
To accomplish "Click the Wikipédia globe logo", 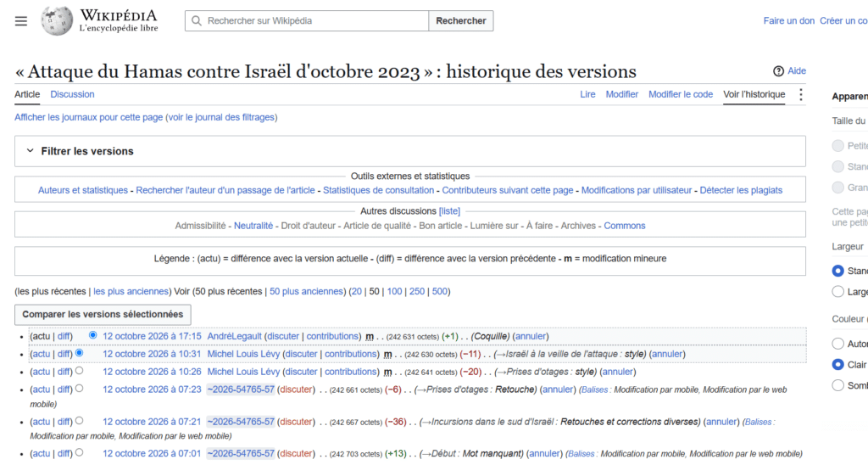I will (57, 21).
